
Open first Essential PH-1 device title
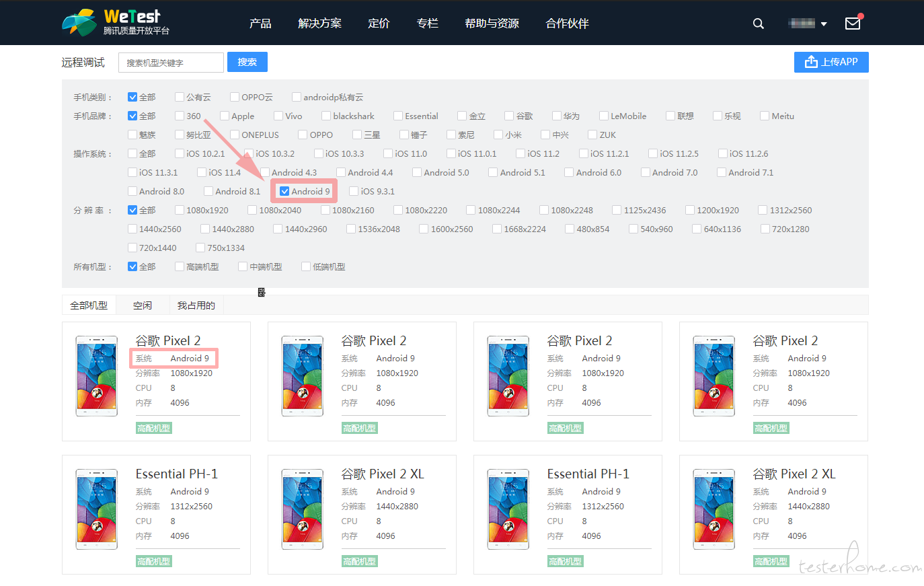177,474
